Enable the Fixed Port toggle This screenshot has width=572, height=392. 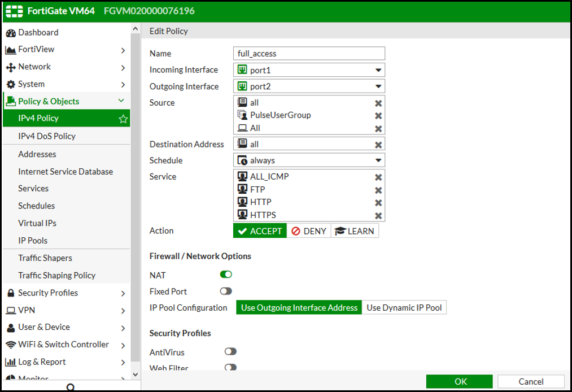[x=226, y=291]
